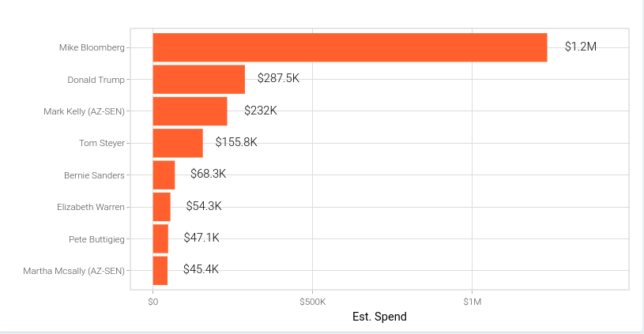Click the Mike Bloomberg spending bar
The image size is (644, 334).
click(349, 47)
